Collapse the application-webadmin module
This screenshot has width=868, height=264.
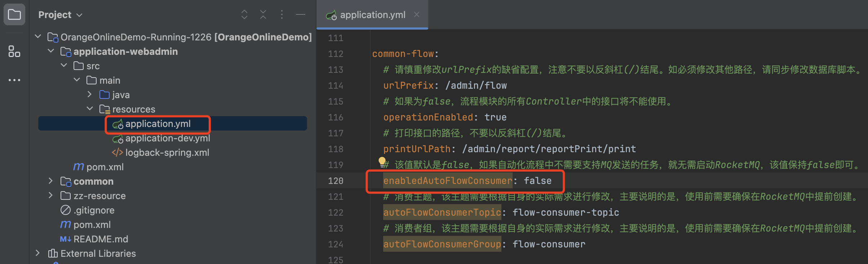(x=51, y=51)
